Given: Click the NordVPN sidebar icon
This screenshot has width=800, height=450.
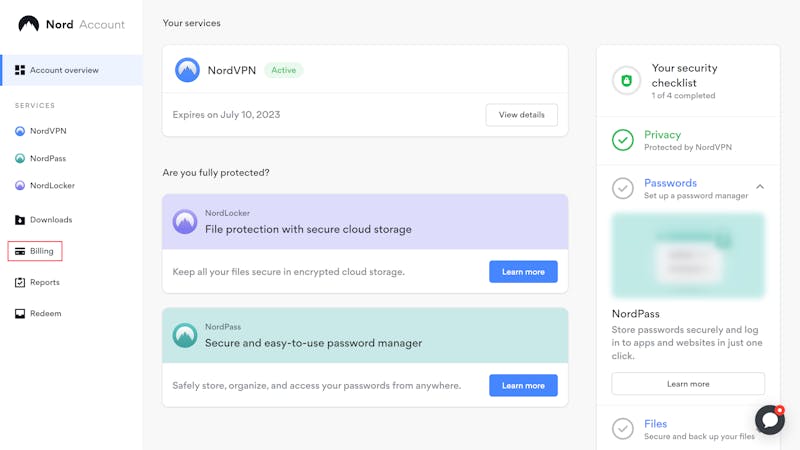Looking at the screenshot, I should pyautogui.click(x=20, y=131).
